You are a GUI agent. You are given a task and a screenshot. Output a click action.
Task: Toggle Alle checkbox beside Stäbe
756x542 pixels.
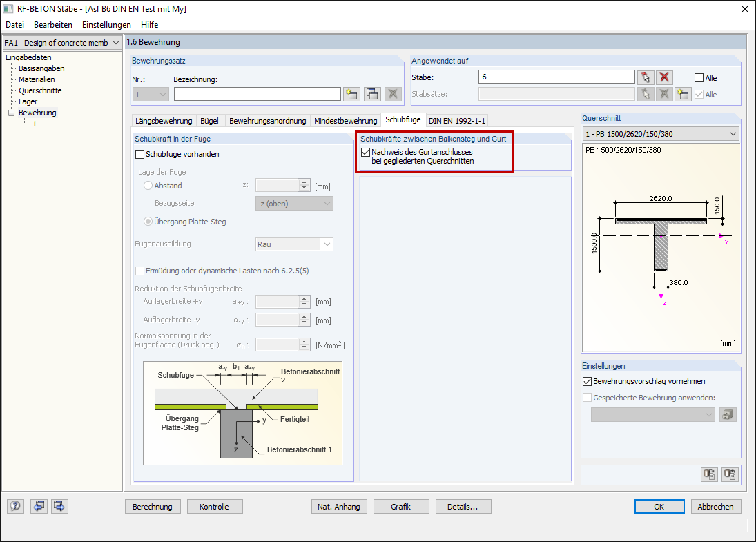tap(699, 77)
